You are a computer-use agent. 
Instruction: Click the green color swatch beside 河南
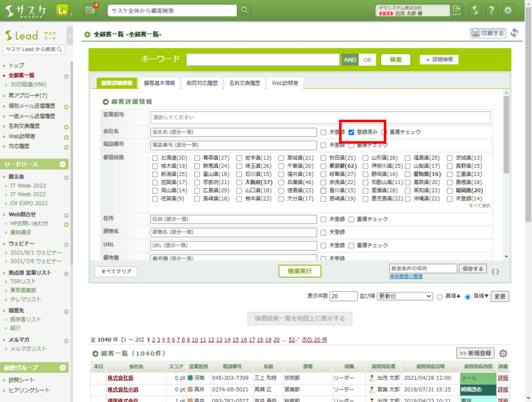pyautogui.click(x=190, y=378)
